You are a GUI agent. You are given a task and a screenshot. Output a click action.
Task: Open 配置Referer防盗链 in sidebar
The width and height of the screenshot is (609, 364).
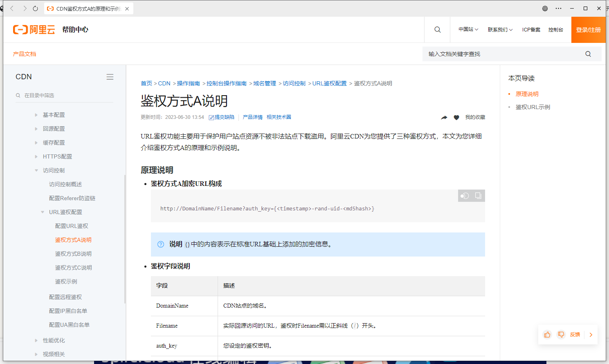[72, 199]
